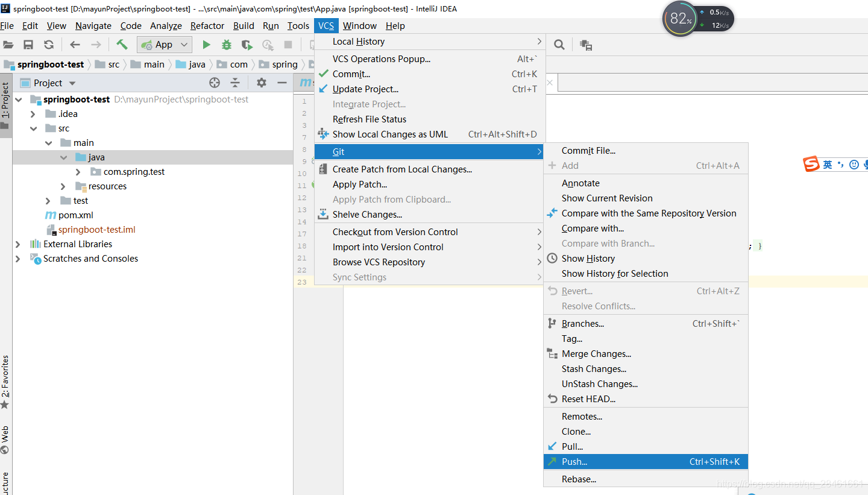Collapse the springboot-test root node

(x=18, y=99)
